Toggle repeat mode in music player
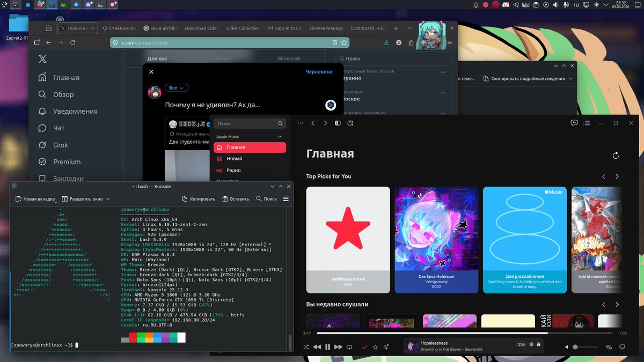644x362 pixels. (x=349, y=347)
